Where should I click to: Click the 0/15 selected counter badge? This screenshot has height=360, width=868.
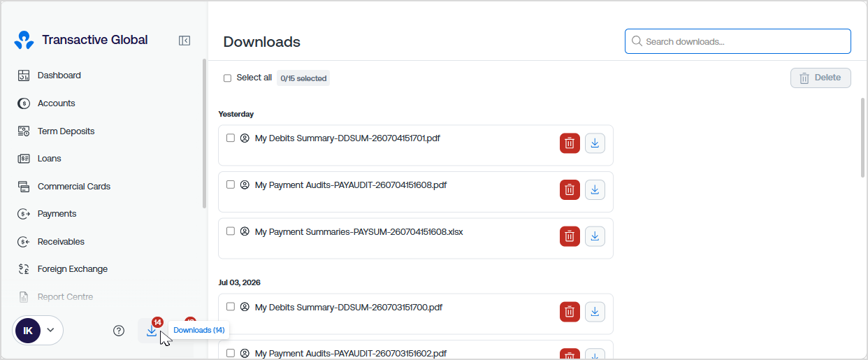(303, 78)
